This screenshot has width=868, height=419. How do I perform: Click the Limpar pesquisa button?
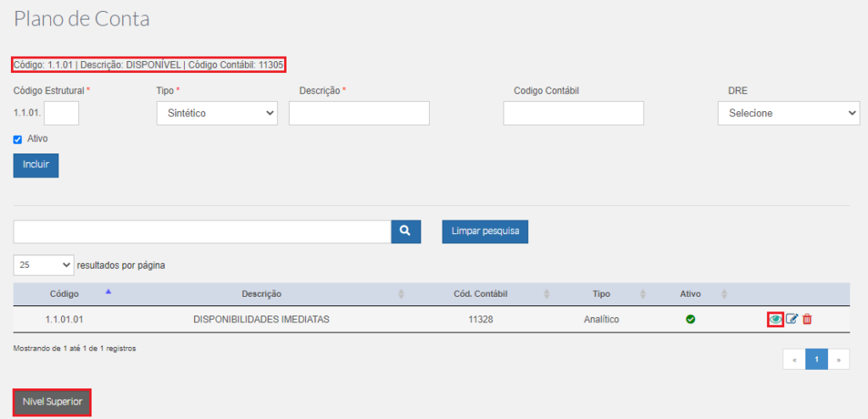[x=485, y=232]
